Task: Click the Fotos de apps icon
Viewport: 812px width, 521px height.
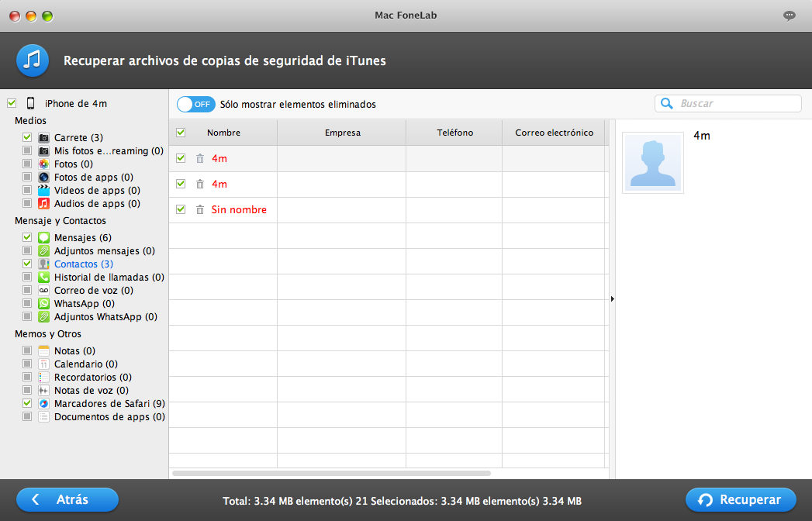Action: pos(44,177)
